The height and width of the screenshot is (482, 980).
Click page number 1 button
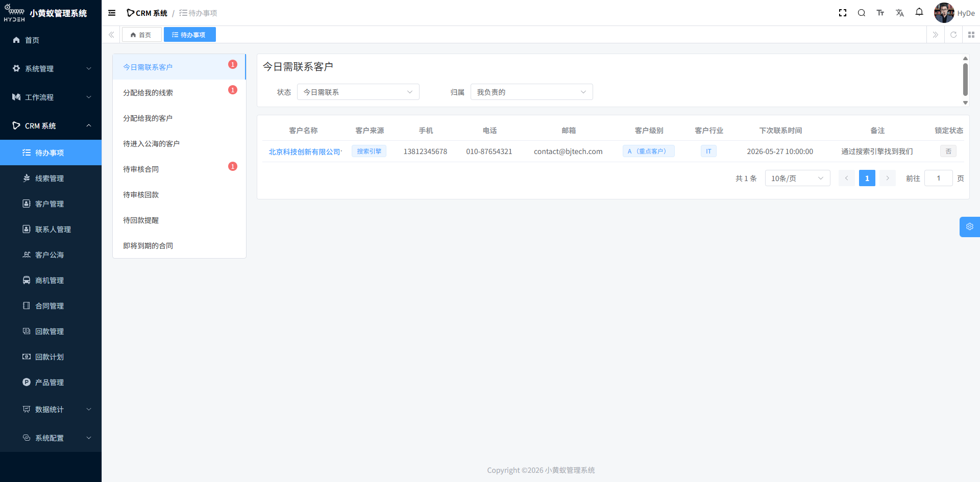(867, 178)
